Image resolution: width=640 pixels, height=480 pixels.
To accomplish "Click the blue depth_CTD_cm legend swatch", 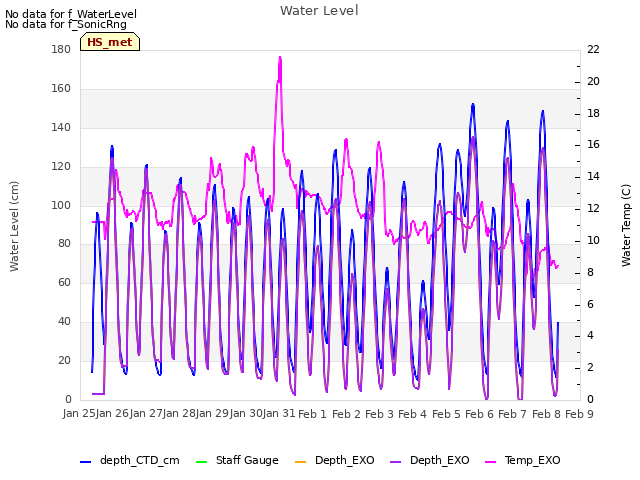I will click(85, 462).
